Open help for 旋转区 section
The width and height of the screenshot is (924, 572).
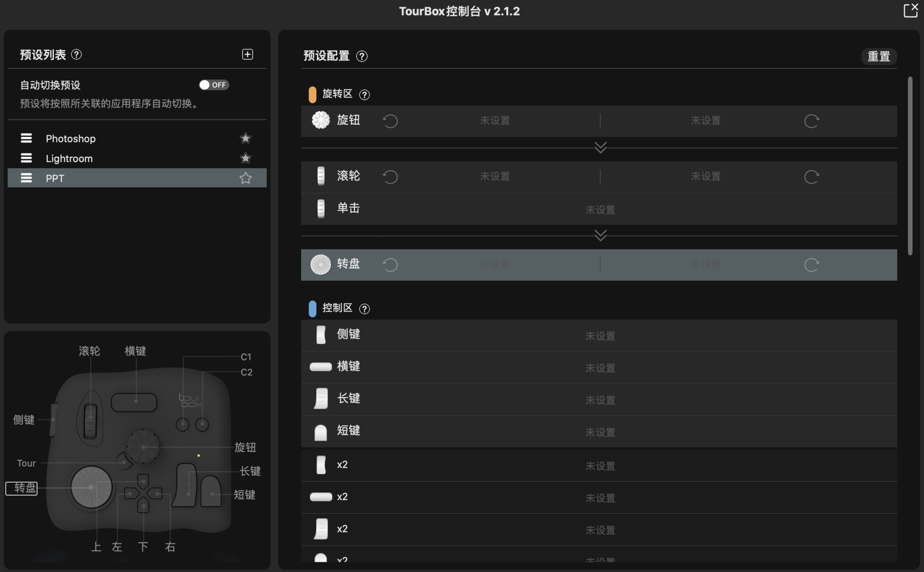pyautogui.click(x=365, y=95)
